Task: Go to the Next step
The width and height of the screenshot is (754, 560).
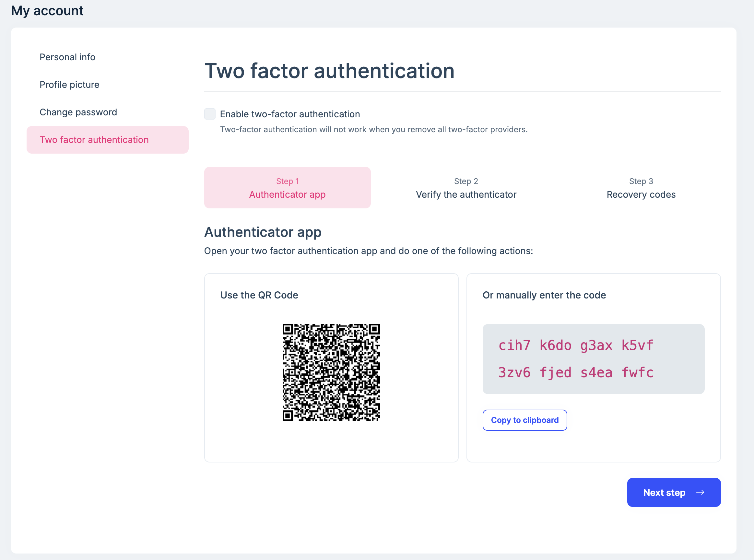Action: [674, 492]
